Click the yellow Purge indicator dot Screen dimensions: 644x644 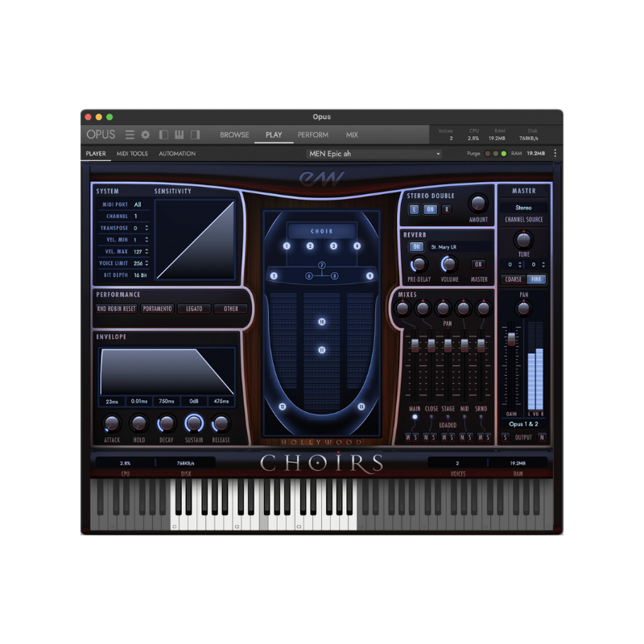pyautogui.click(x=496, y=154)
